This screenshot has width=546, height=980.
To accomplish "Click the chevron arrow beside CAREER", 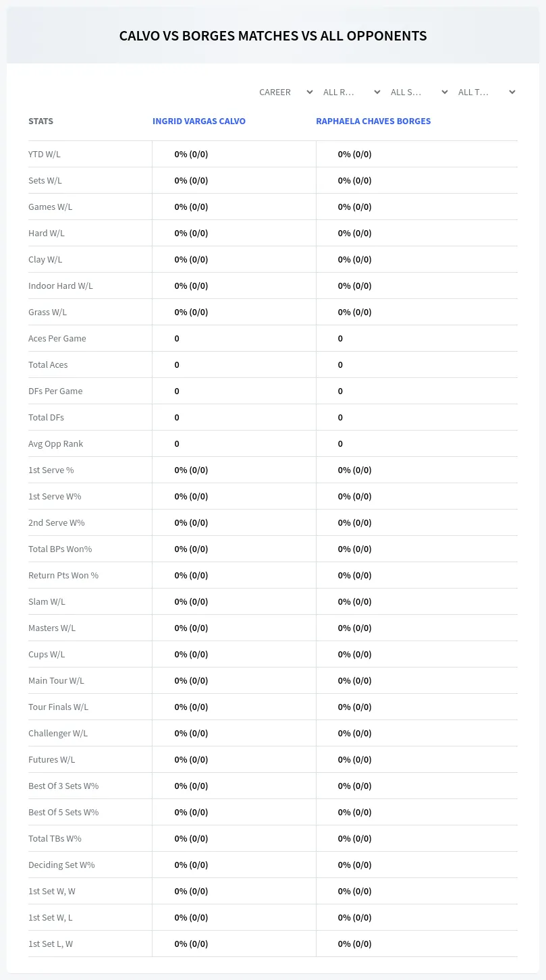I will click(309, 92).
